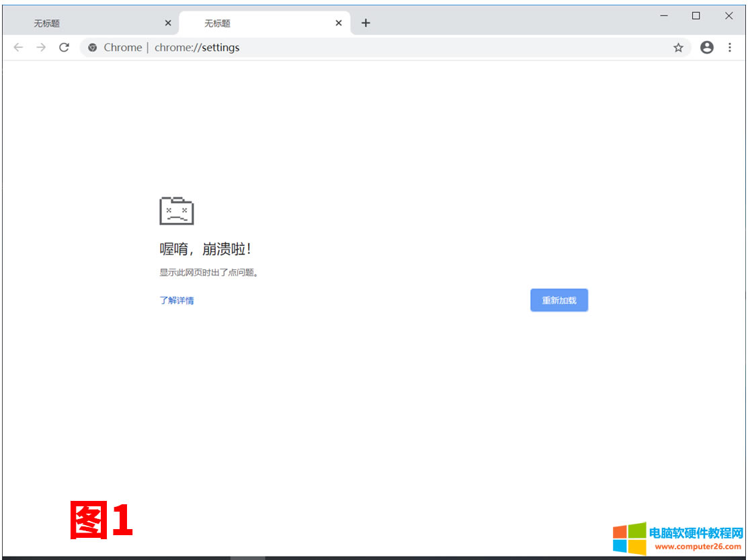Screen dimensions: 750x560
Task: Open the 了解详情 link
Action: pos(177,300)
